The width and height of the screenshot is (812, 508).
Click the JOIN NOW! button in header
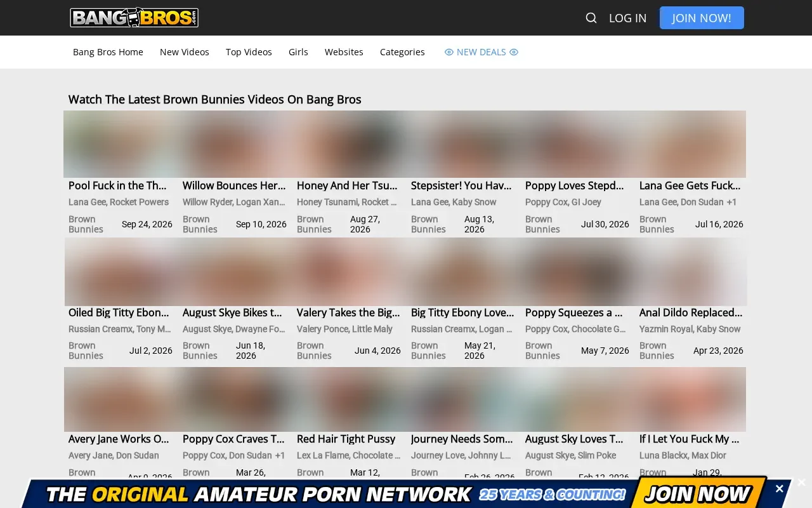pos(702,18)
